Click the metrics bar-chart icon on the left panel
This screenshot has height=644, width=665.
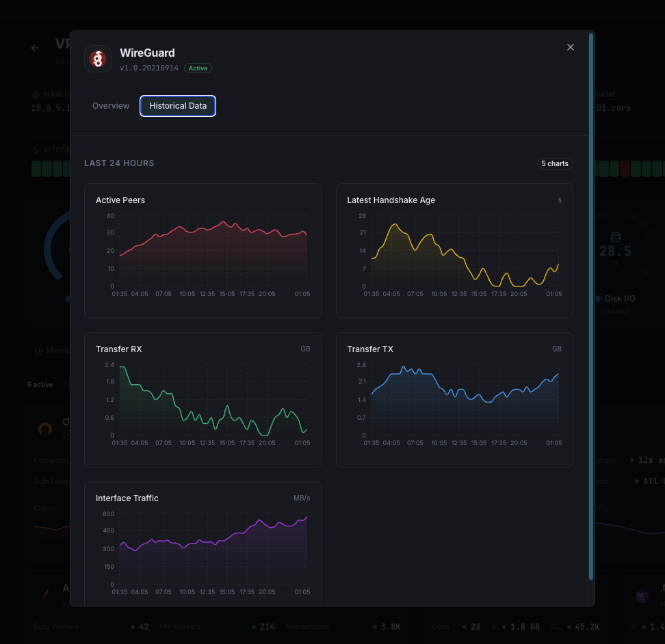tap(41, 350)
